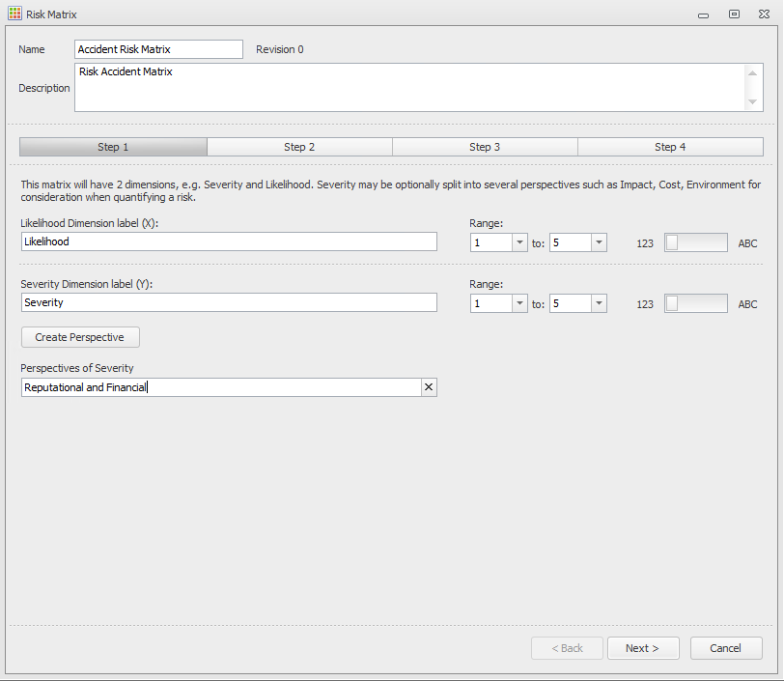The width and height of the screenshot is (784, 681).
Task: Open the Likelihood range start dropdown
Action: [518, 242]
